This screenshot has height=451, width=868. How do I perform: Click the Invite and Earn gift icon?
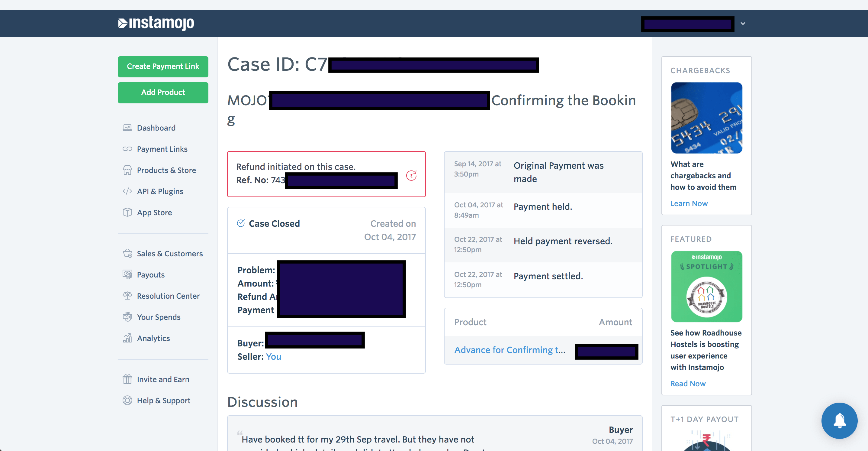pos(127,379)
